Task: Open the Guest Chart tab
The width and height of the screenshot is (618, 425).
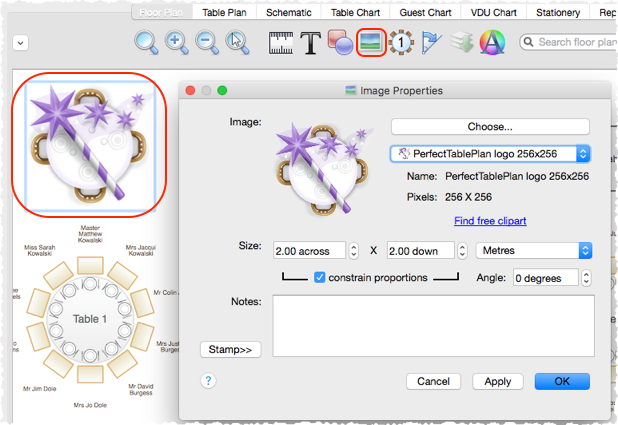Action: (425, 13)
